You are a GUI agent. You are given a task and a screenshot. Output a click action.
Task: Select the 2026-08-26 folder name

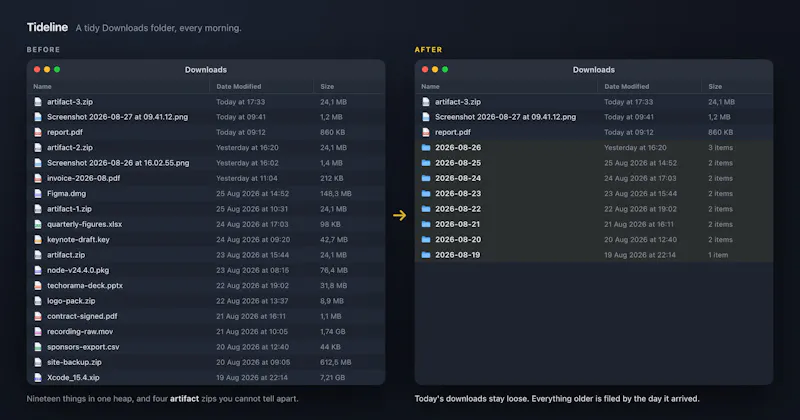click(458, 147)
